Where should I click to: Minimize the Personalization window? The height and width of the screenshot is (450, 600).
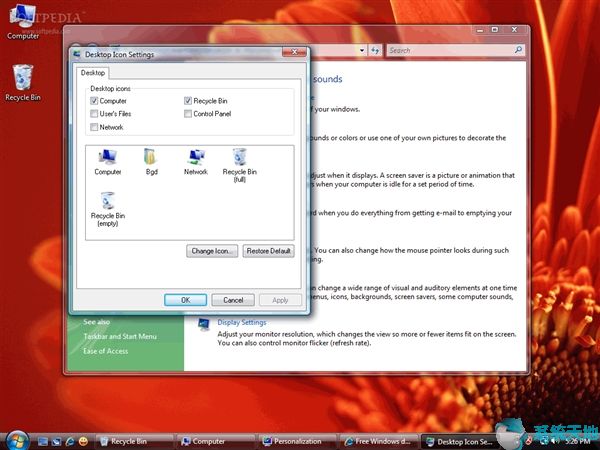(480, 29)
